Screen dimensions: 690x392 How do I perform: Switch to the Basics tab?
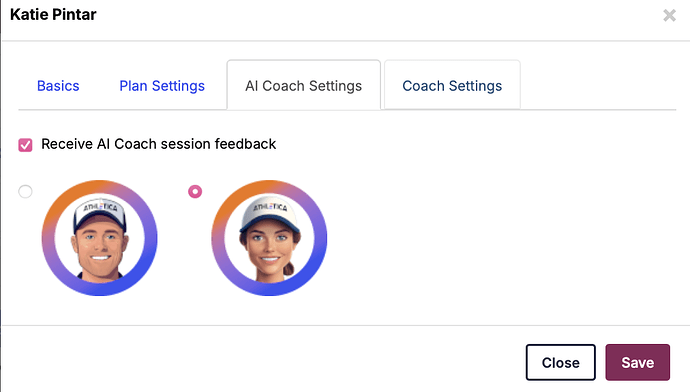(x=58, y=86)
